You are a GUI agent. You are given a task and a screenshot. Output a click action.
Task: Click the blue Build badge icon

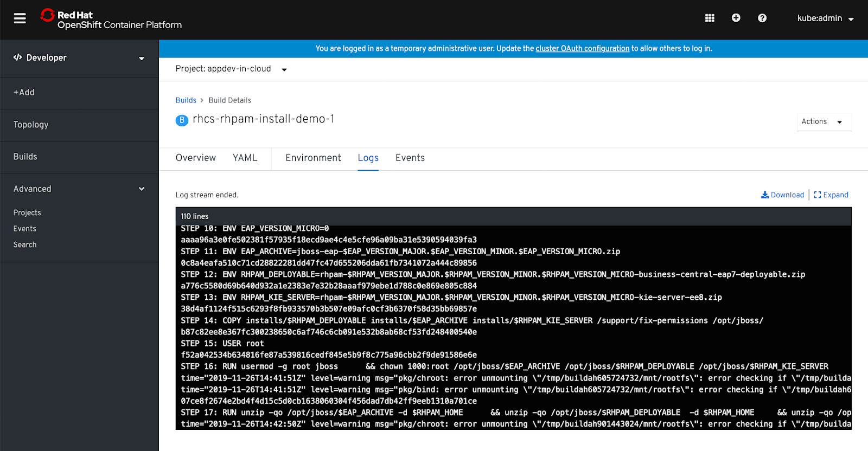pos(182,120)
